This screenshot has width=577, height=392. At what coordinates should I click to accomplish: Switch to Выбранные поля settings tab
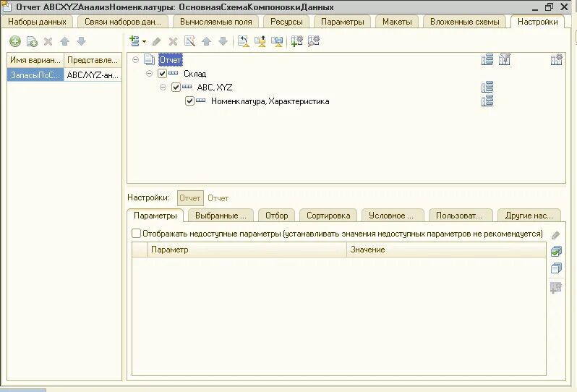tap(221, 216)
